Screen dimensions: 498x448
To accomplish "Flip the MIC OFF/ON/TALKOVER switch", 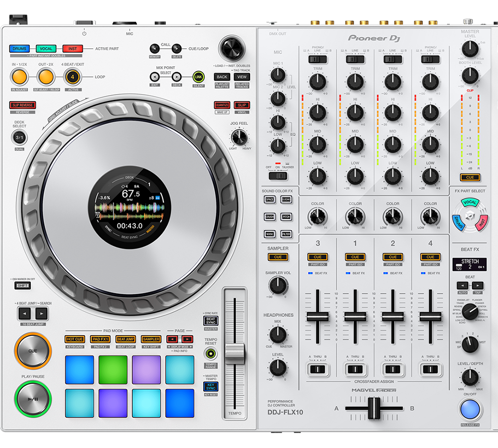I will coord(278,176).
